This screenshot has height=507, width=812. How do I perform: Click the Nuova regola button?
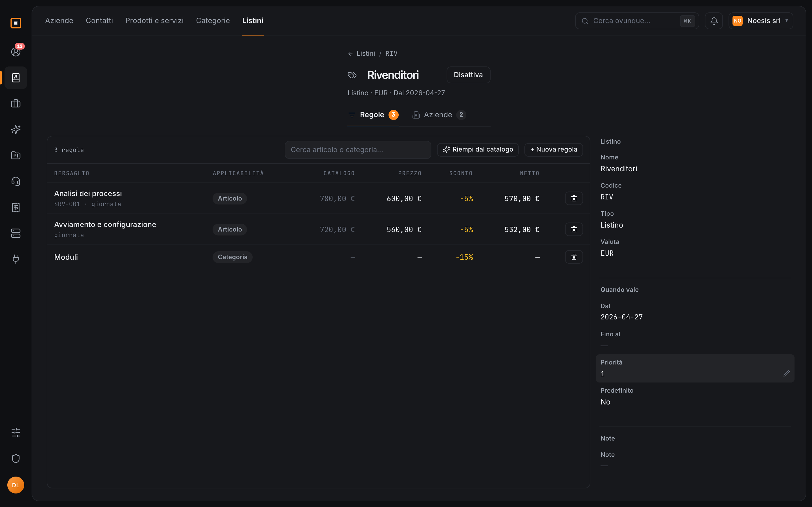pos(553,150)
